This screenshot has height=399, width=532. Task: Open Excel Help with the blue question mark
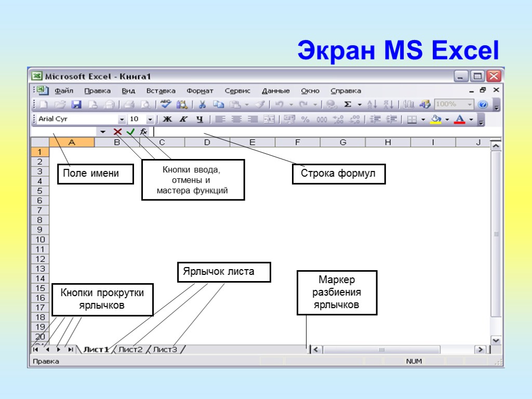(x=483, y=104)
